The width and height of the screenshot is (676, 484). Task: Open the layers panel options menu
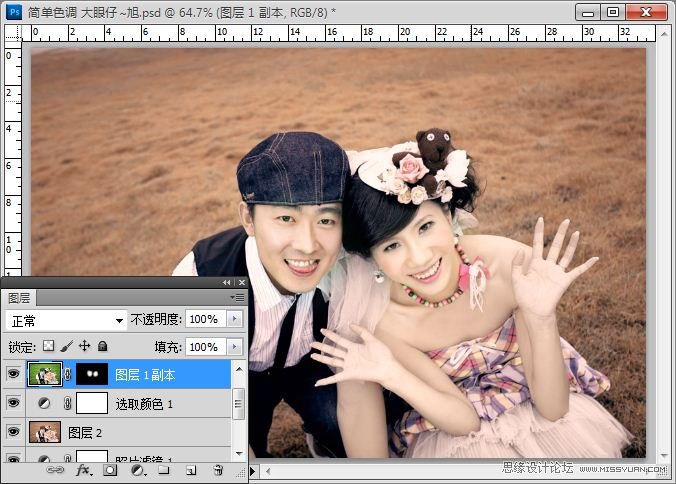pyautogui.click(x=238, y=297)
